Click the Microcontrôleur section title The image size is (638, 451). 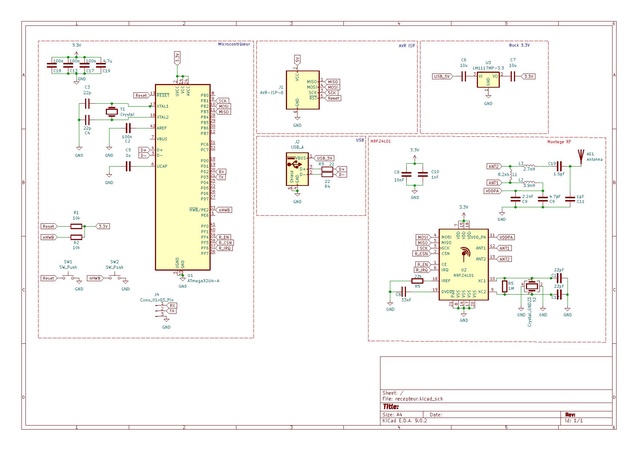pos(234,44)
